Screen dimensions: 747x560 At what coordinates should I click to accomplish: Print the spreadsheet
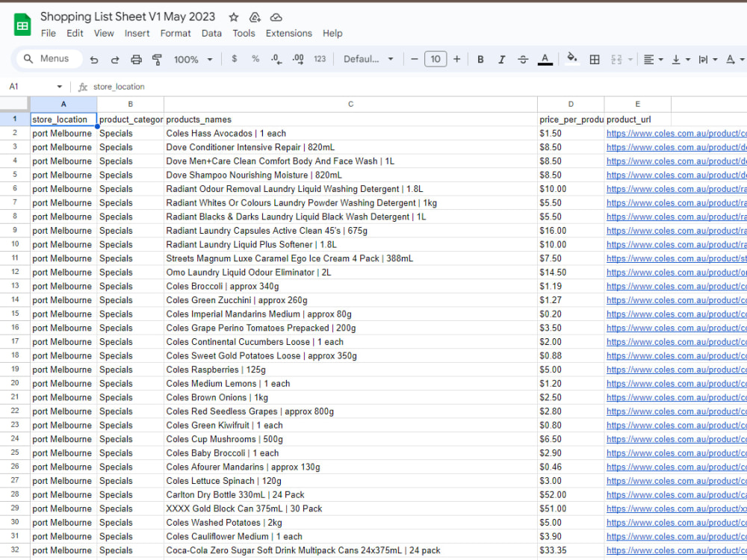136,60
